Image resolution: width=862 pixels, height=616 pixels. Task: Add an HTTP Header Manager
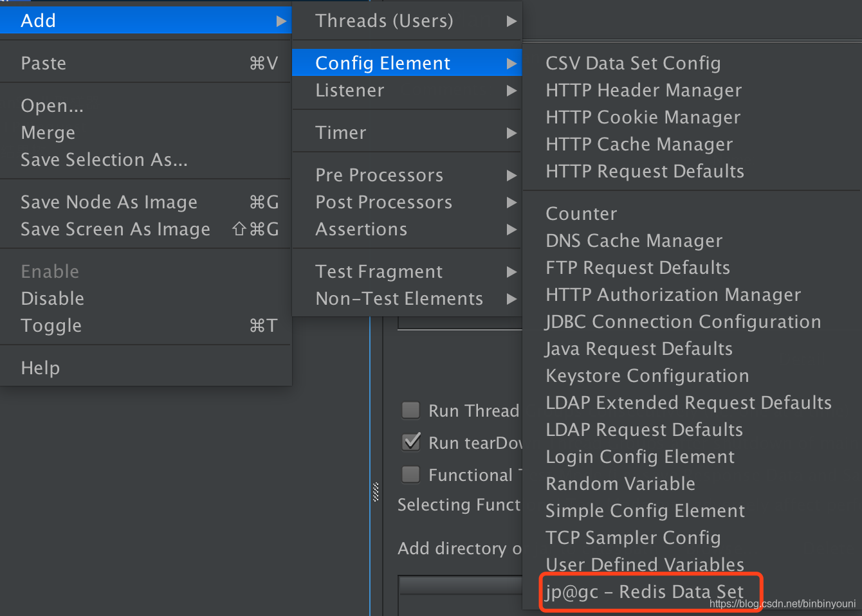tap(692, 90)
